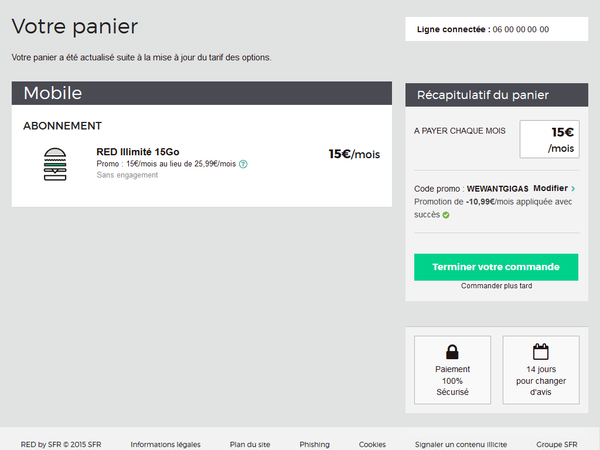Viewport: 600px width, 450px height.
Task: Select the RED Illimité 15Go product title
Action: [x=138, y=152]
